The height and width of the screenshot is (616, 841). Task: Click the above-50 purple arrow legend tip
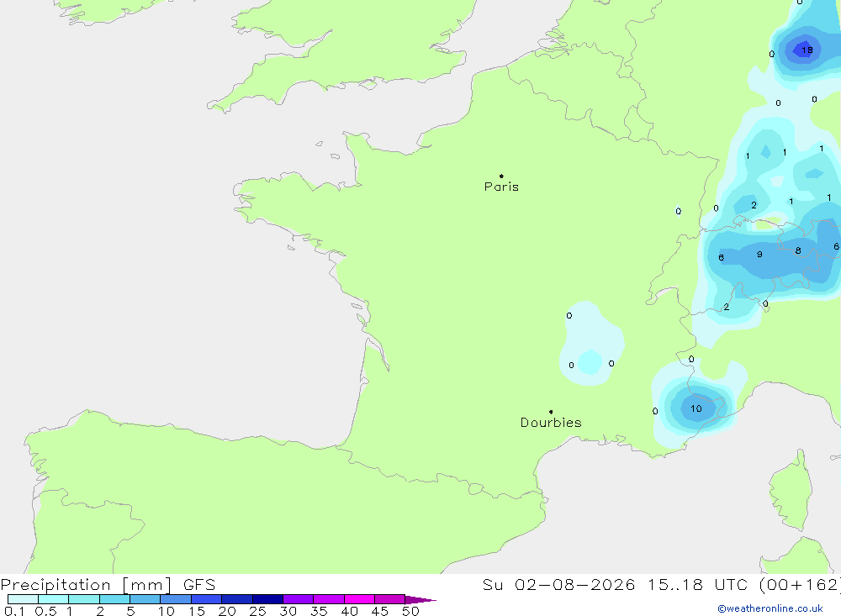click(x=420, y=599)
